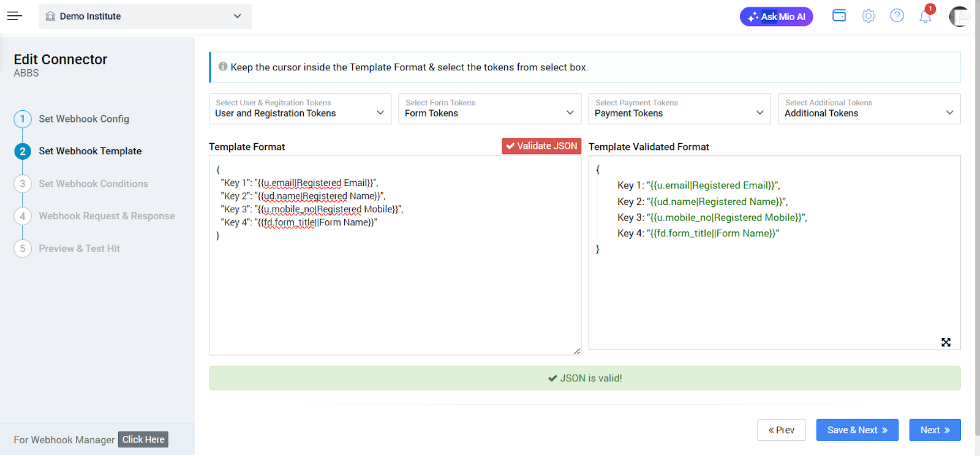Expand User and Registration Tokens dropdown
The height and width of the screenshot is (456, 980).
tap(300, 109)
